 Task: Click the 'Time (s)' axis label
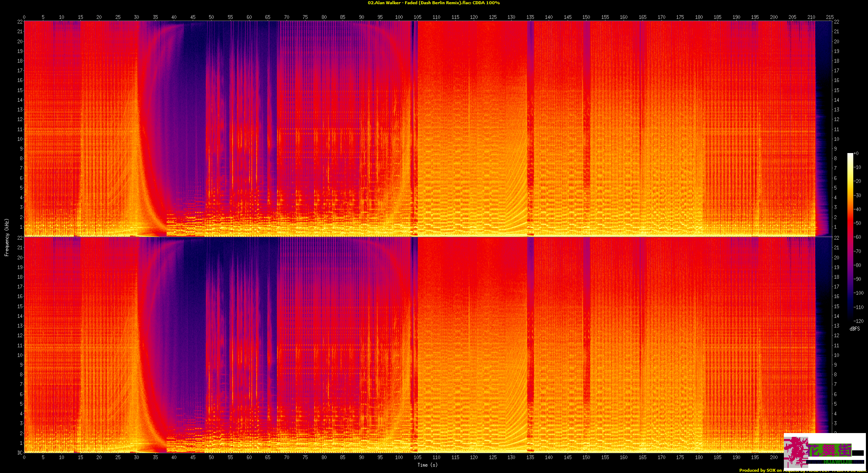point(427,465)
